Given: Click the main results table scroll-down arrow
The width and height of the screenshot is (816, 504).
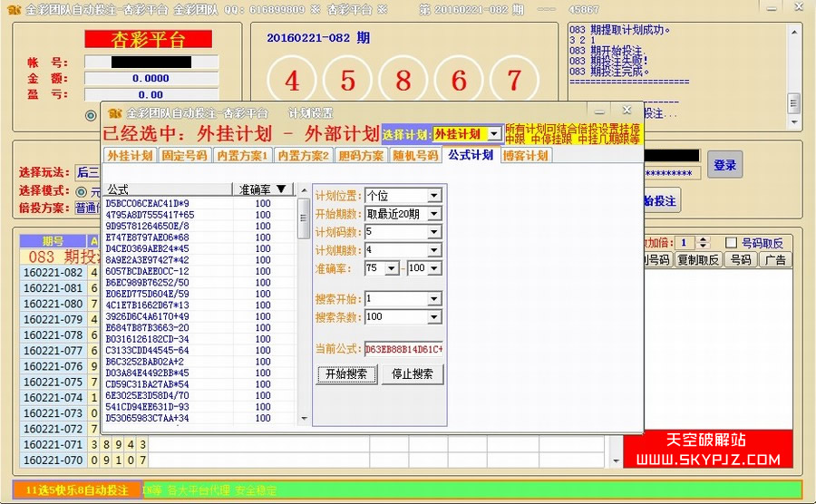Looking at the screenshot, I should [617, 460].
